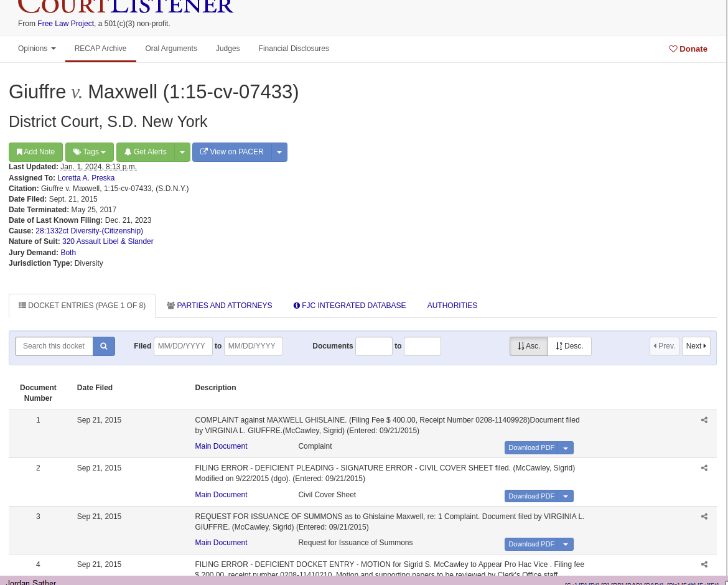Expand Download PDF options for Civil Cover Sheet
This screenshot has width=728, height=585.
tap(566, 497)
